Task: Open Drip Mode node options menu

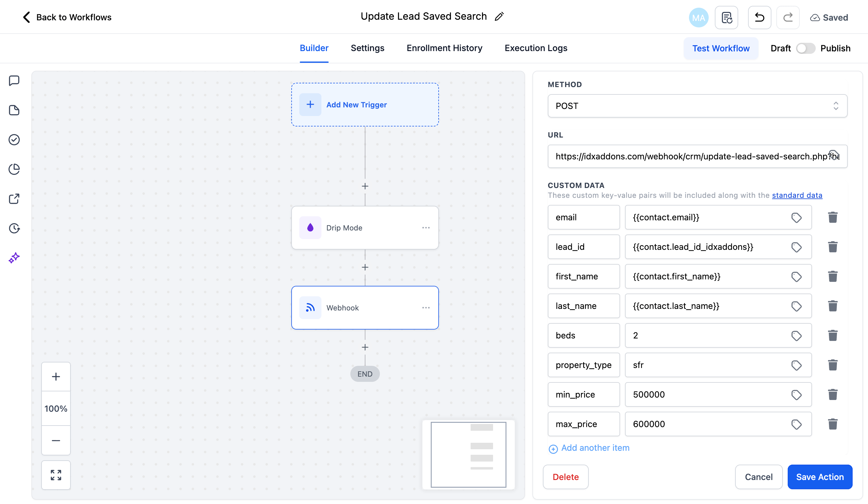Action: (x=426, y=228)
